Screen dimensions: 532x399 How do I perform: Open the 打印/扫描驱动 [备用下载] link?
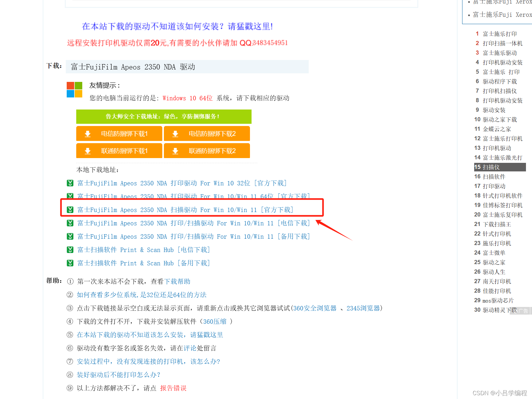click(194, 236)
